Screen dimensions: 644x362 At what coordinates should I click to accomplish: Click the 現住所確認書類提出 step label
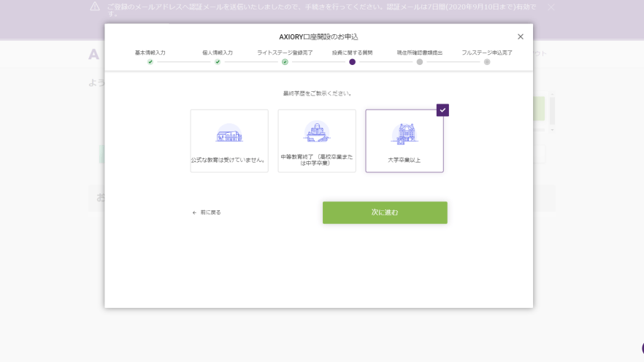(420, 53)
